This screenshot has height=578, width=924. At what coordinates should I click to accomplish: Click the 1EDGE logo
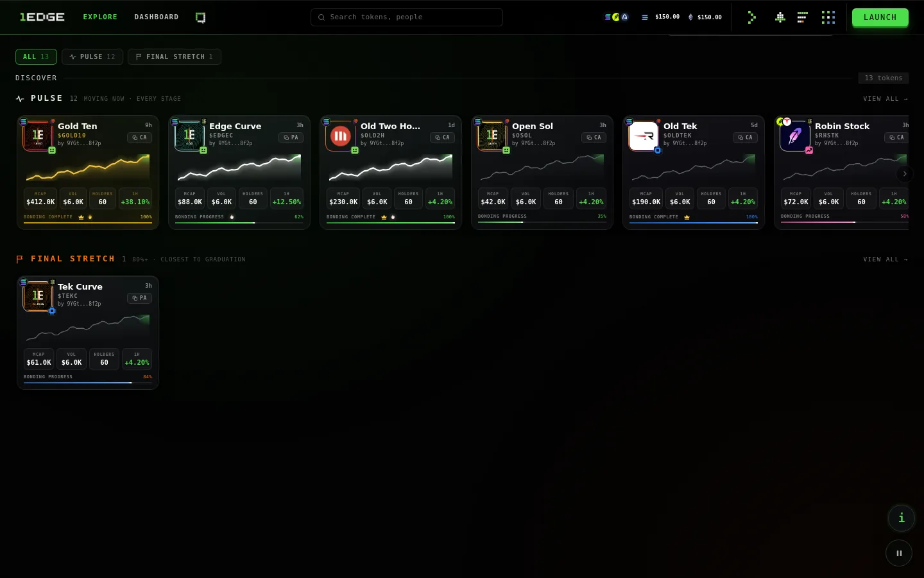42,17
